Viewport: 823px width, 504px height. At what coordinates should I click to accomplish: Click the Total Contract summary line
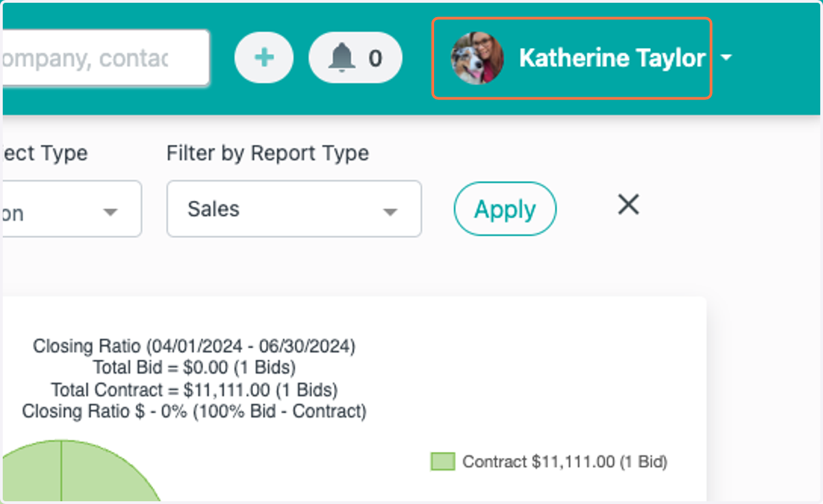194,390
